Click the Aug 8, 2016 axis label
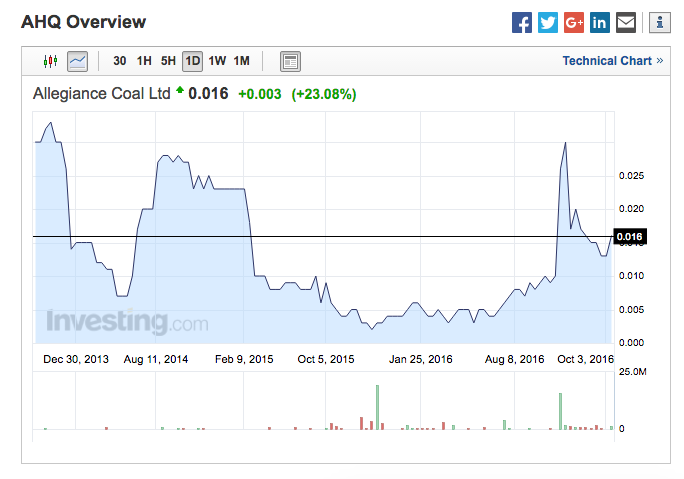Viewport: 684px width, 479px height. click(x=515, y=359)
